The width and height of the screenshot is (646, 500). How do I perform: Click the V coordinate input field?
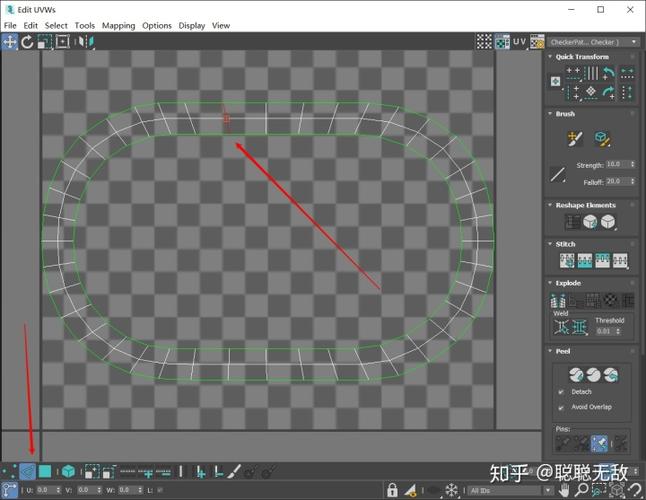(x=87, y=490)
